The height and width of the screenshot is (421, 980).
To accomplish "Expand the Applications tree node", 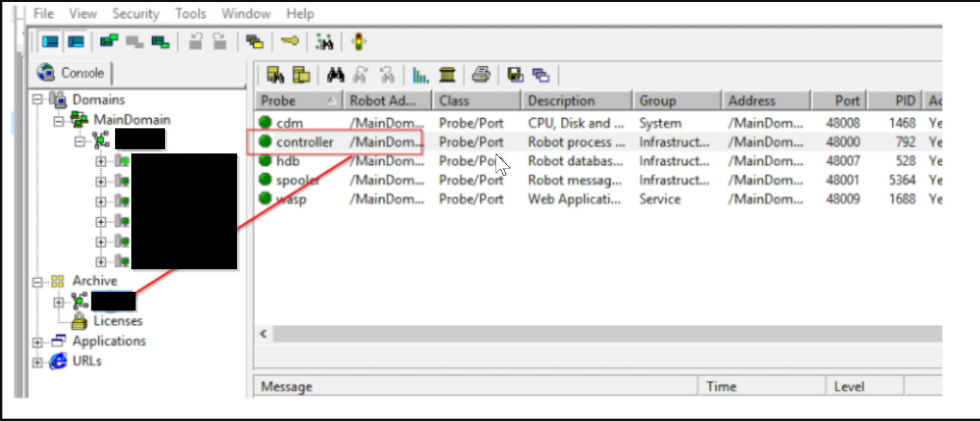I will click(38, 342).
